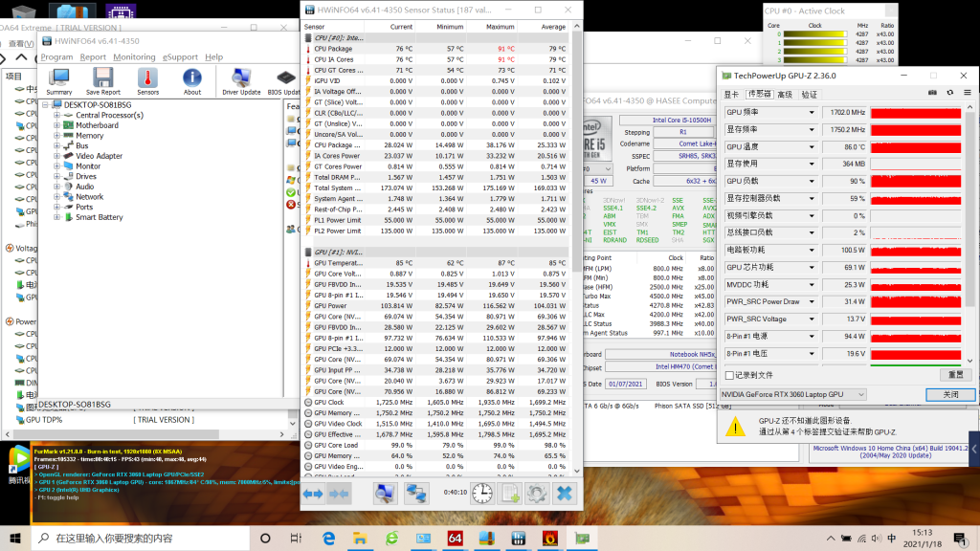The height and width of the screenshot is (551, 980).
Task: Click the expand columns blue arrows icon
Action: 313,494
